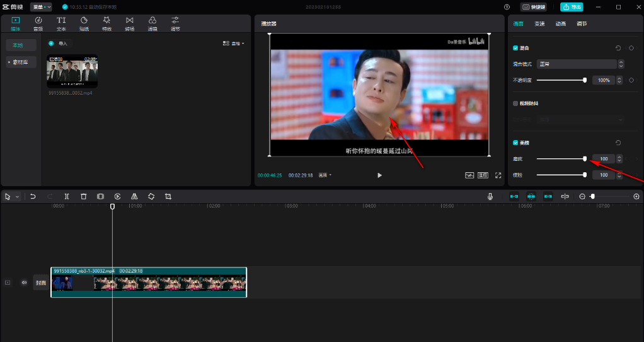The height and width of the screenshot is (342, 644).
Task: Click the 封面 cover button
Action: [x=41, y=283]
